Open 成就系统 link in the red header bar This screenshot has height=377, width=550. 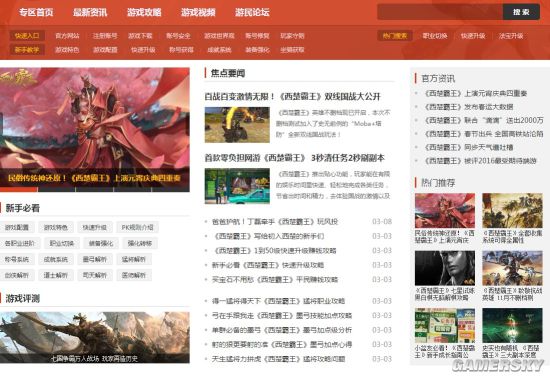tap(219, 50)
